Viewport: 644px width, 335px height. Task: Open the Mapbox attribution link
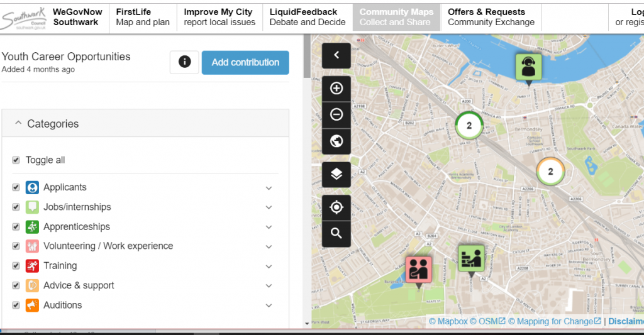tap(448, 321)
